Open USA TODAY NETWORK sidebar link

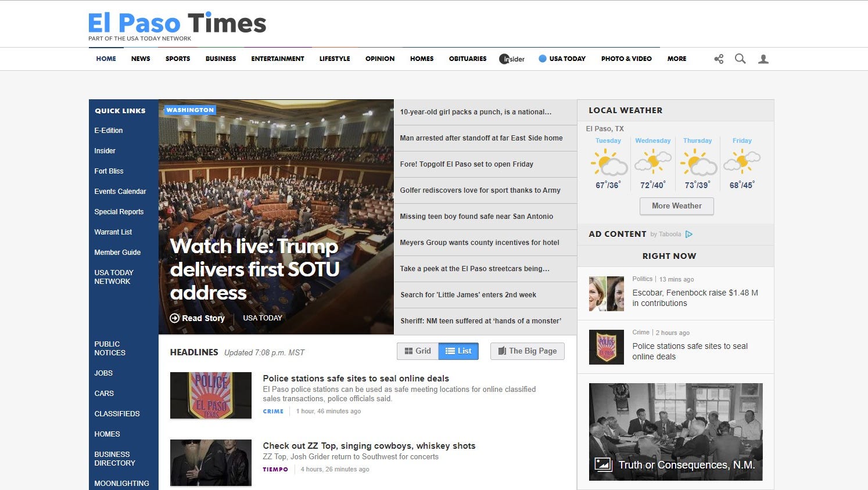114,277
